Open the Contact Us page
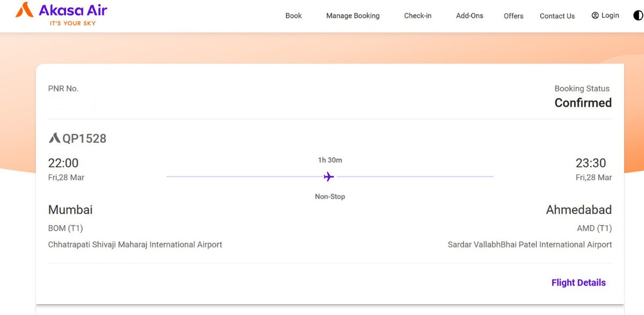 tap(557, 16)
